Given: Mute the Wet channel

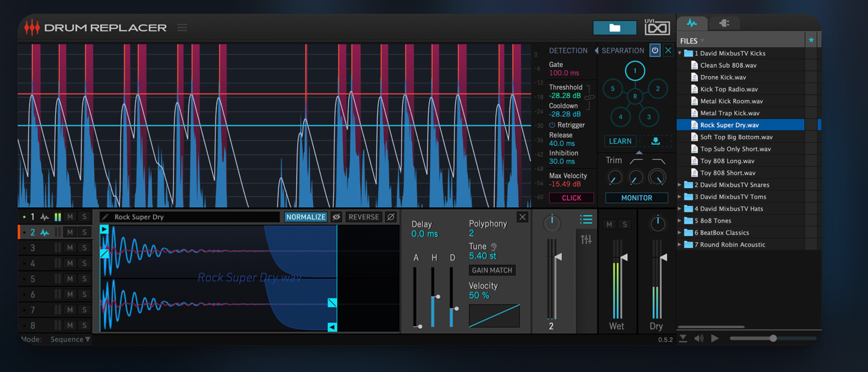Looking at the screenshot, I should pos(609,224).
